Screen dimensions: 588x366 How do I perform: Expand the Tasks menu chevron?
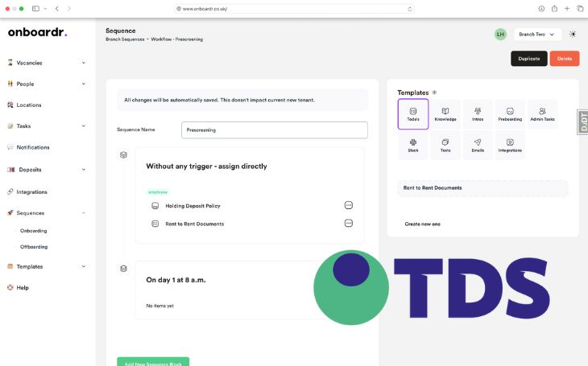pyautogui.click(x=84, y=125)
